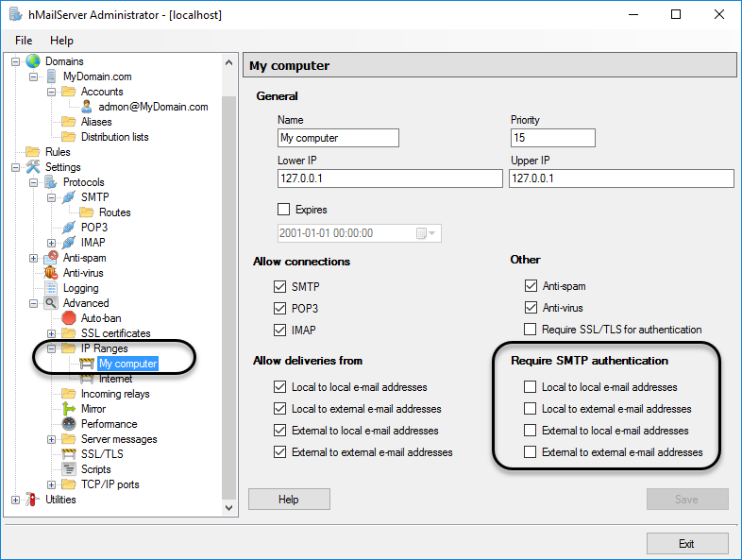Click the Aliases folder icon

(x=69, y=122)
